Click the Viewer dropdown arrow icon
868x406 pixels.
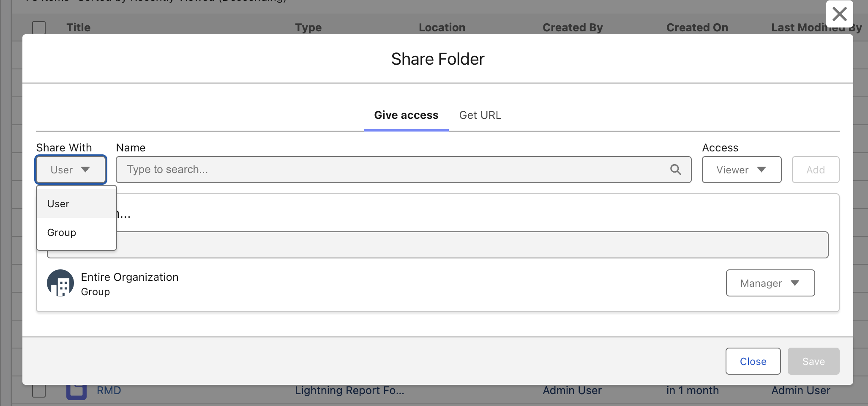(x=762, y=170)
